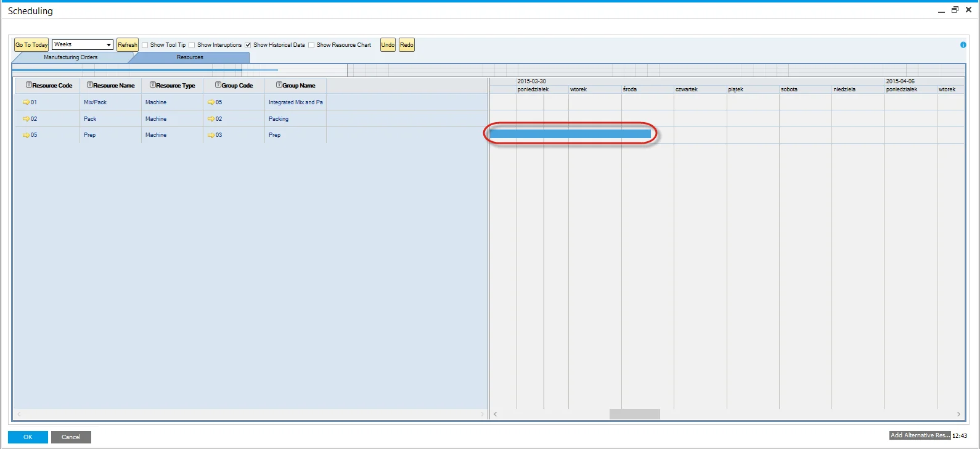980x449 pixels.
Task: Click link arrow for resource code 02
Action: pyautogui.click(x=26, y=119)
